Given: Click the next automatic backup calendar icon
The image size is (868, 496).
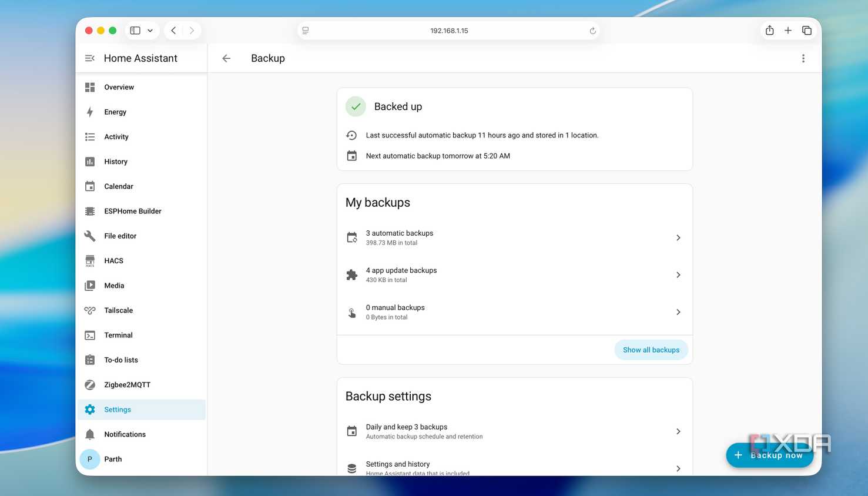Looking at the screenshot, I should 352,156.
